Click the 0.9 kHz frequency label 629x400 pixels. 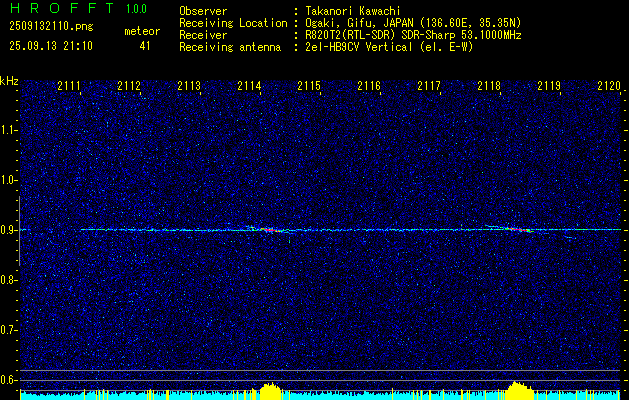[x=8, y=230]
